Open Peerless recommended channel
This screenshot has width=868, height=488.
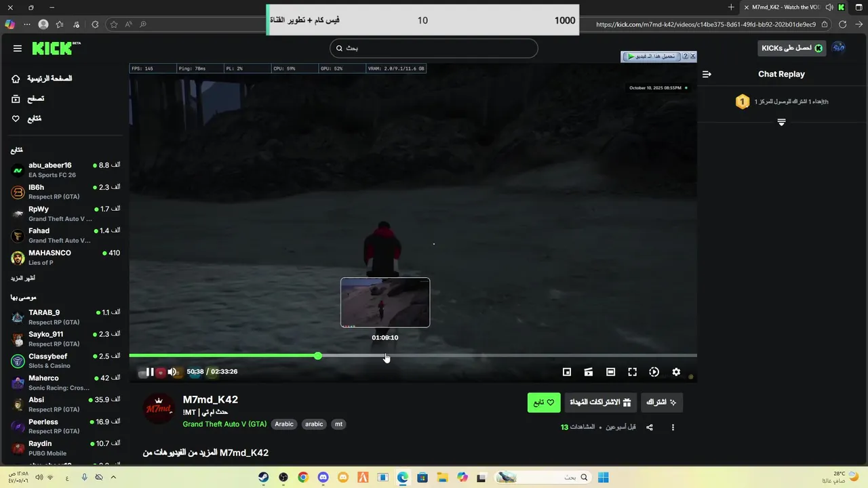(65, 426)
